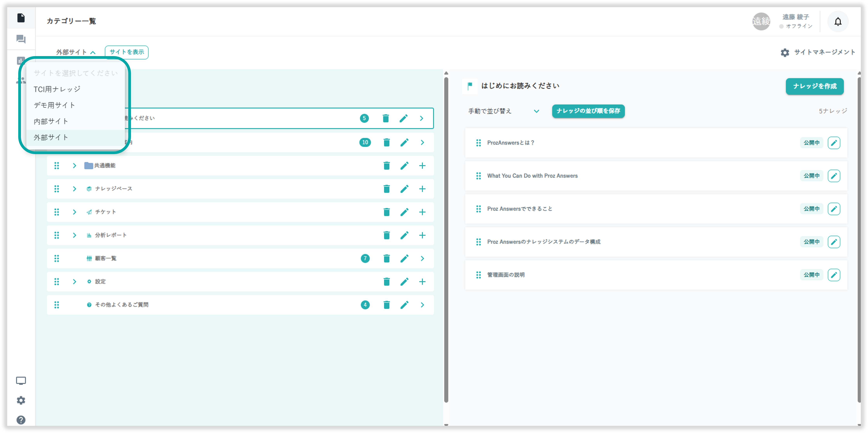Click the chat messages sidebar icon
The height and width of the screenshot is (433, 868).
point(21,39)
